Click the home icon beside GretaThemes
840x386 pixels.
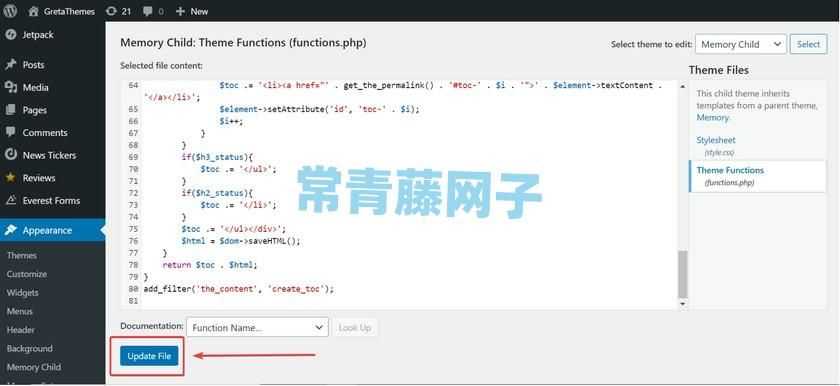click(x=33, y=11)
